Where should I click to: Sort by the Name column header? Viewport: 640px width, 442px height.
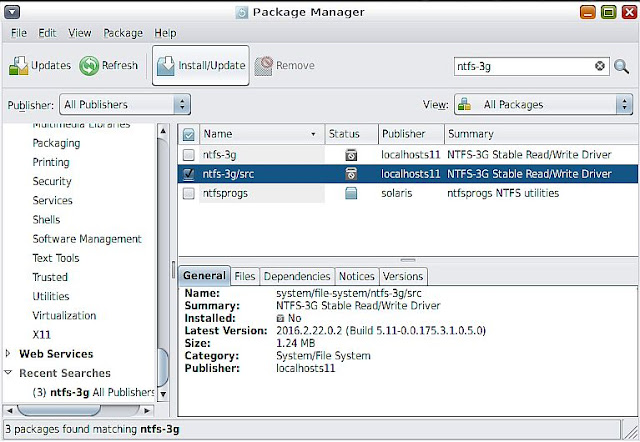(x=262, y=134)
